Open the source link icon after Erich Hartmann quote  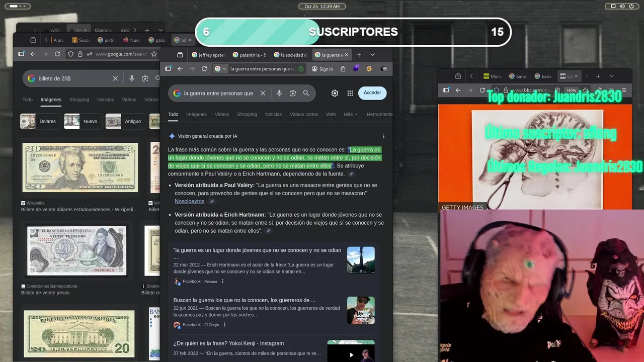[268, 231]
